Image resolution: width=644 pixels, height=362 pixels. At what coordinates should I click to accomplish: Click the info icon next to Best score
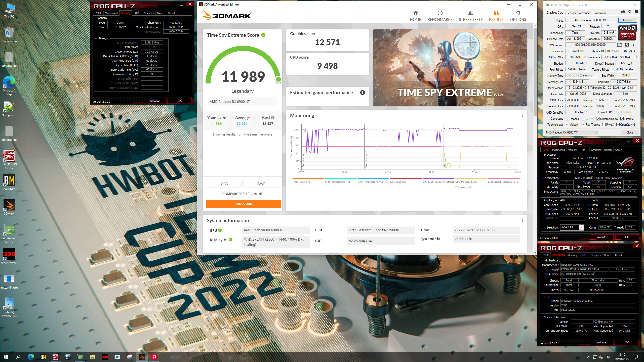(273, 117)
